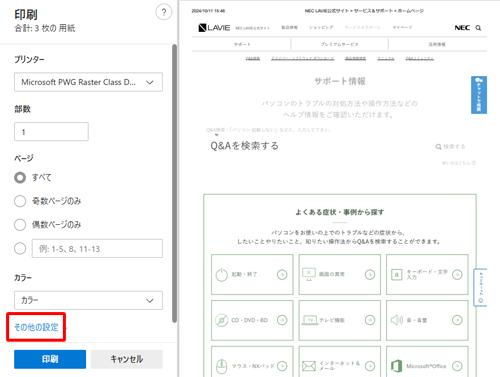Click the サポート情報 heading in preview
500x377 pixels.
point(340,81)
